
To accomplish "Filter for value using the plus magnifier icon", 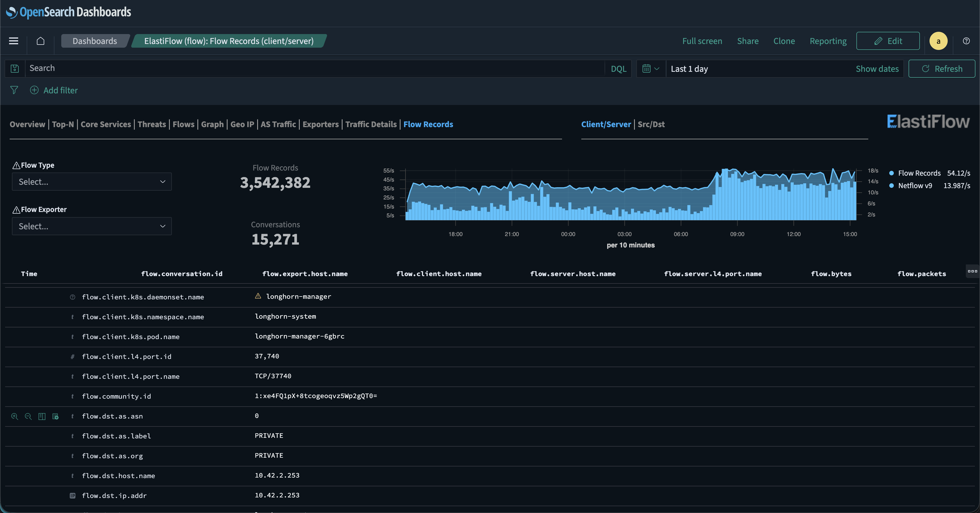I will 14,416.
